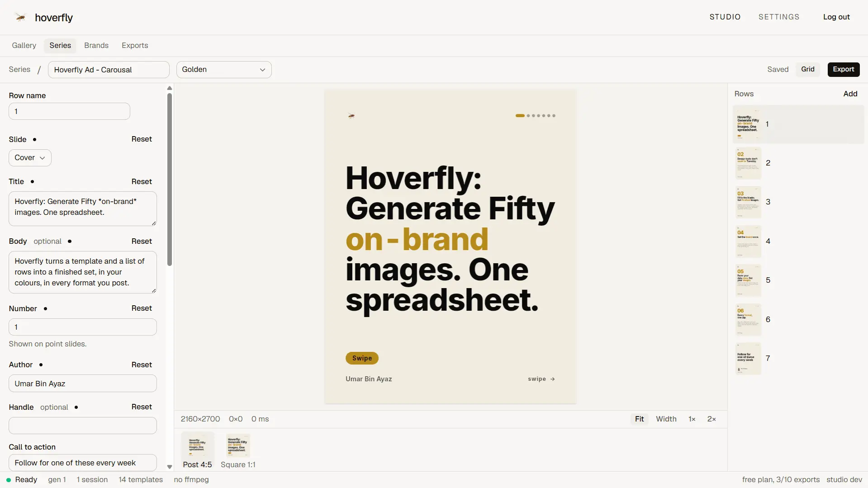Screen dimensions: 868x488
Task: Click the left panel scrollbar thumb
Action: point(170,180)
